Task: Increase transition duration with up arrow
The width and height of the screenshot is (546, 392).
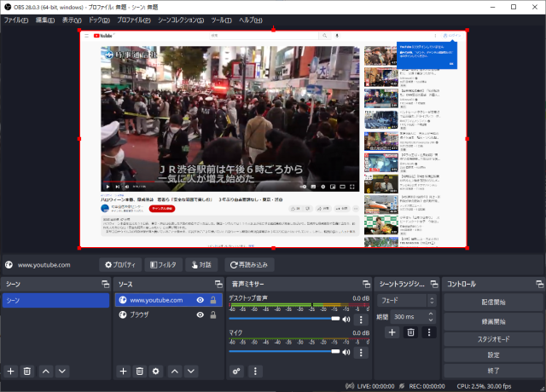Action: [431, 314]
